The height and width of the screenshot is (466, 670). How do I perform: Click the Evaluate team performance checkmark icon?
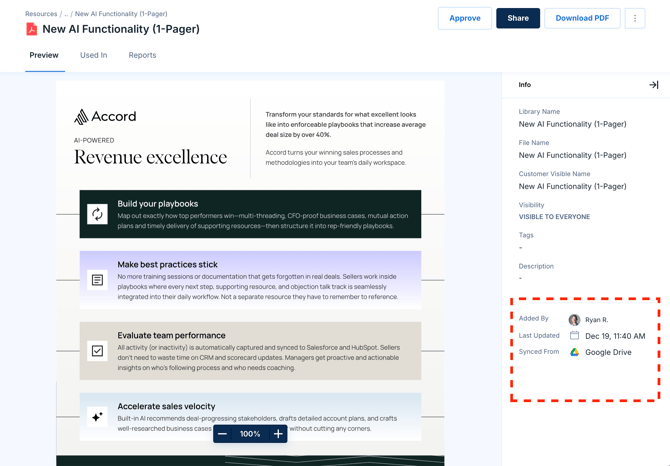97,351
